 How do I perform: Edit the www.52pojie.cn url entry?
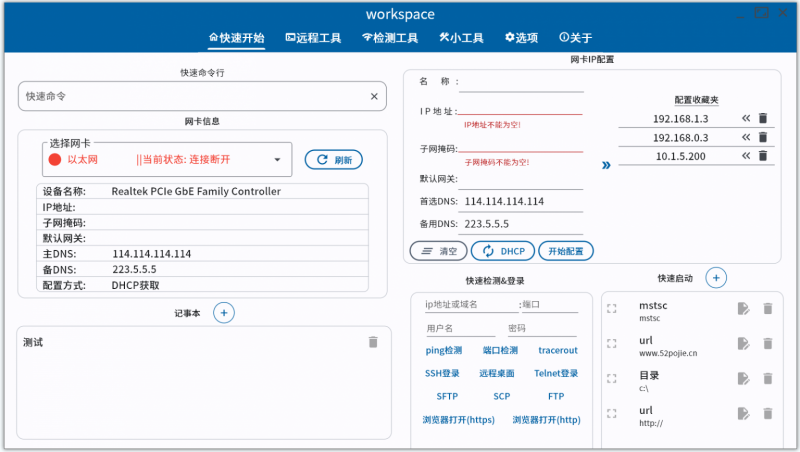coord(743,343)
